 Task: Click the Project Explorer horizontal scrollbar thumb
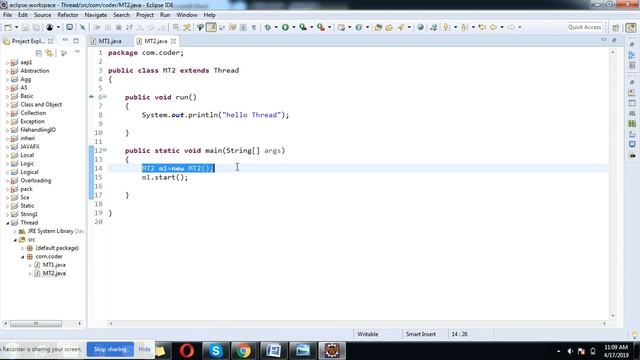point(36,324)
